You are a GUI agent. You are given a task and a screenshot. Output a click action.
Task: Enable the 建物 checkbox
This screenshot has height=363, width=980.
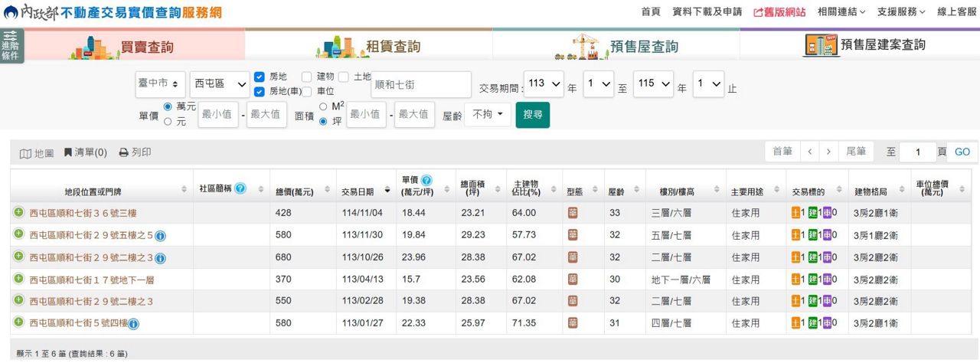[x=306, y=77]
